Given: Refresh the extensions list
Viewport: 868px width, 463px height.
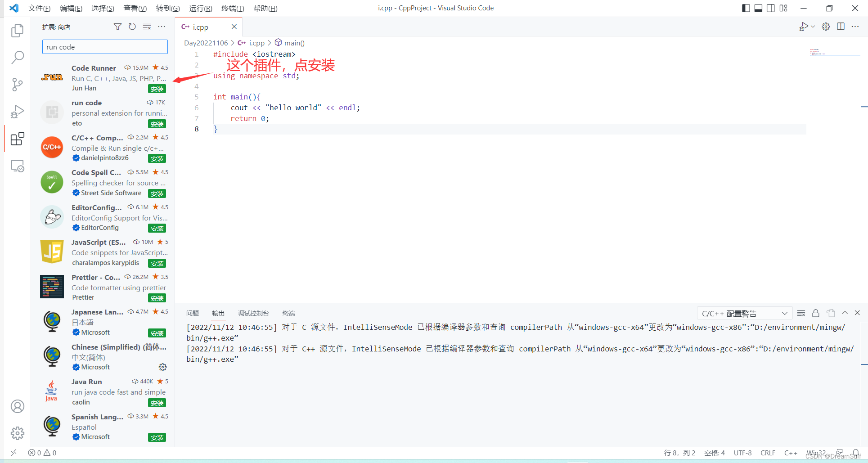Looking at the screenshot, I should [132, 27].
